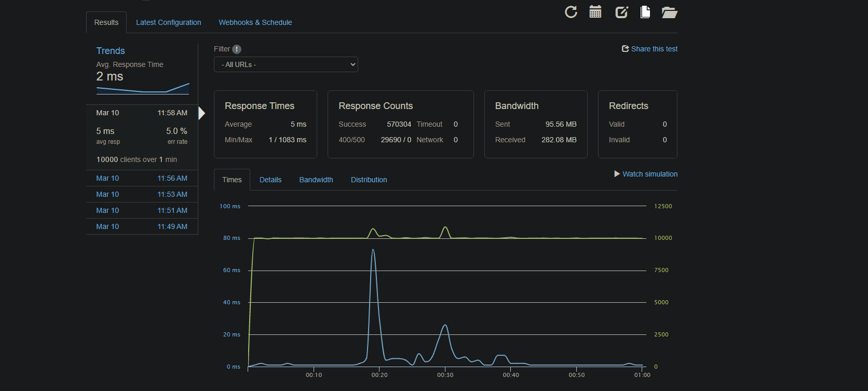
Task: Click the Share this test link
Action: click(x=655, y=49)
